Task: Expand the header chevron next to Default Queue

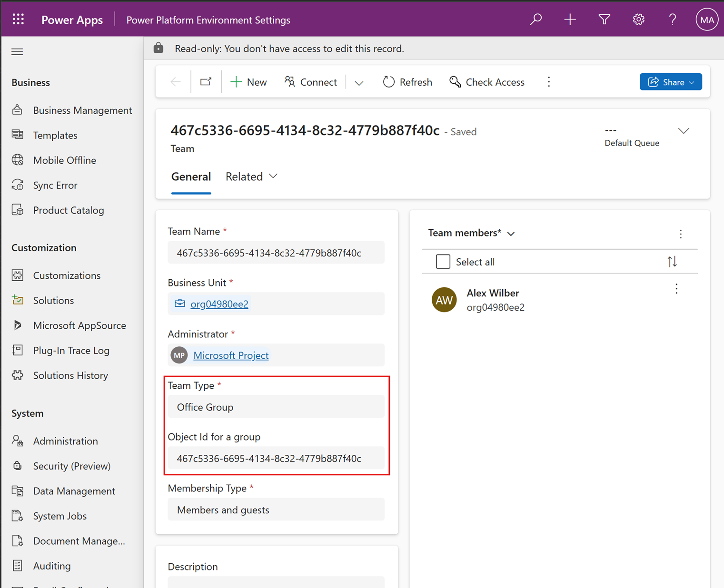Action: pos(684,131)
